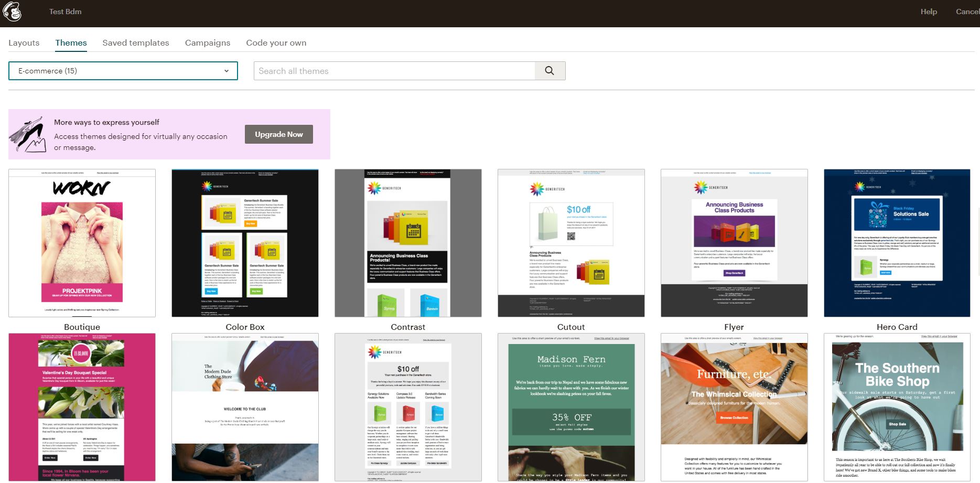This screenshot has height=483, width=980.
Task: Select the Cutout theme with $10 off
Action: tap(571, 243)
